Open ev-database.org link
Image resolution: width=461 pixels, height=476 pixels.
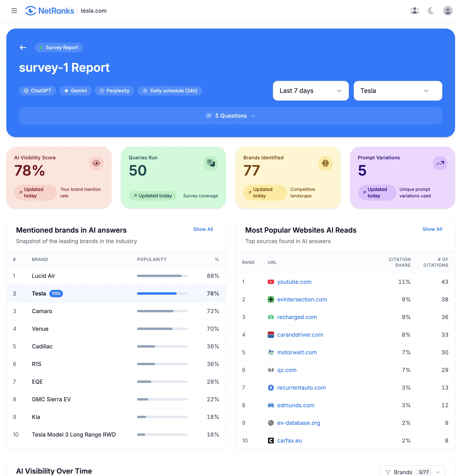point(299,423)
